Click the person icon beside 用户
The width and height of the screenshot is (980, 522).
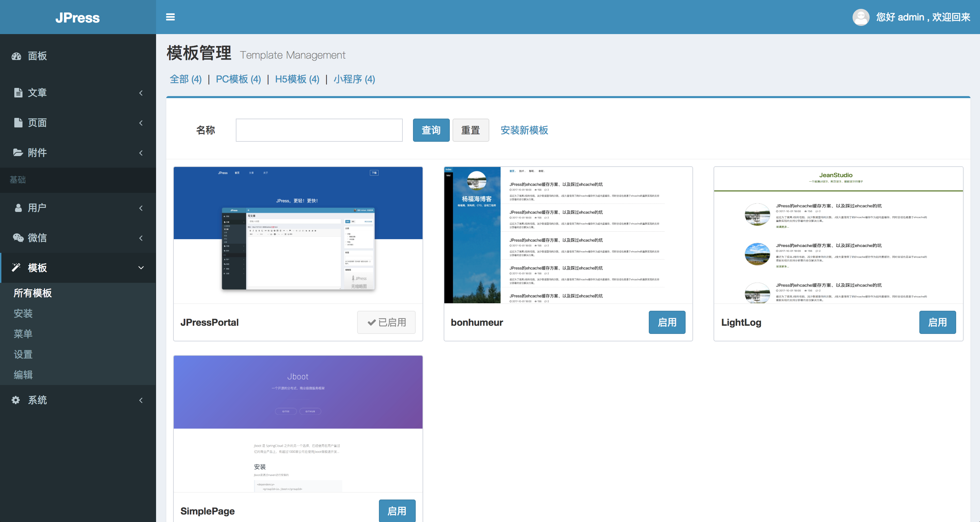[x=18, y=208]
